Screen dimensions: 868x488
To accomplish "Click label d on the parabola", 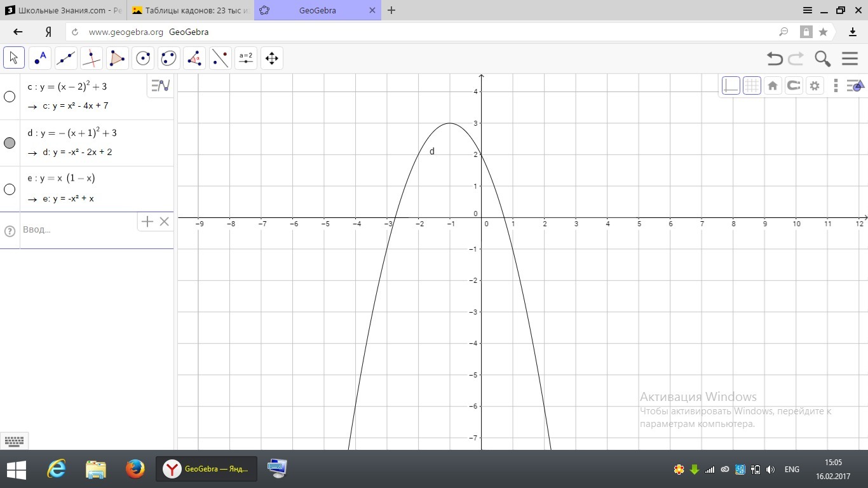I will [432, 151].
